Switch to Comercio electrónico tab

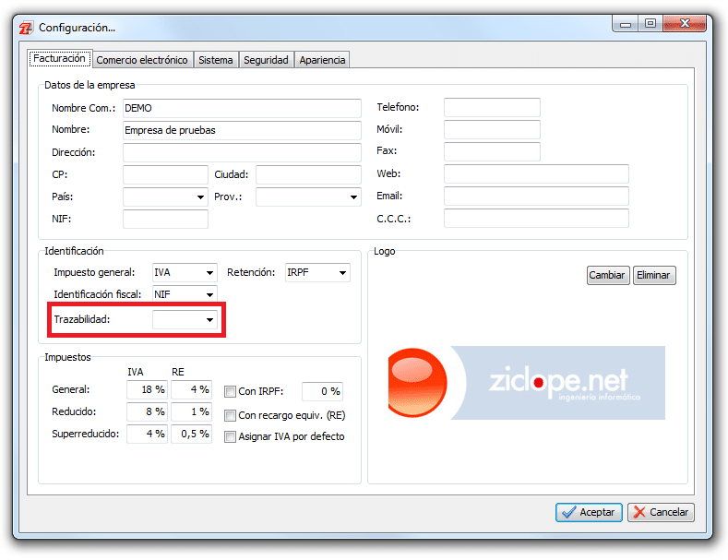click(x=142, y=60)
